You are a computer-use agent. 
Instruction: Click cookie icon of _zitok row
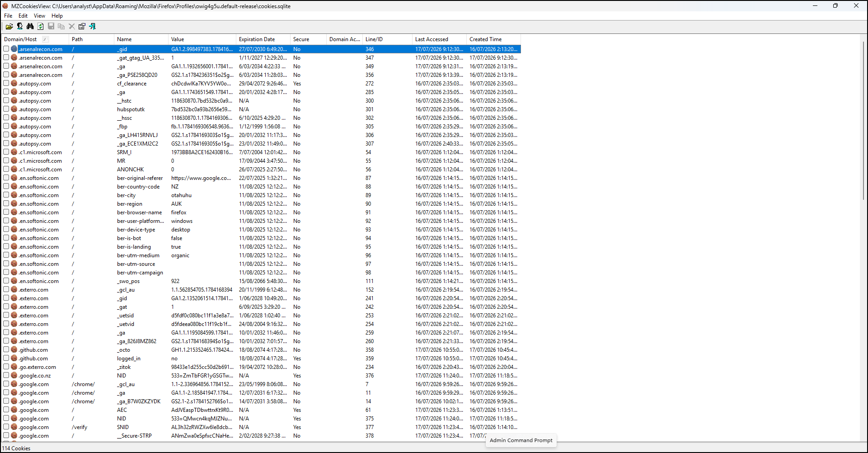[14, 367]
